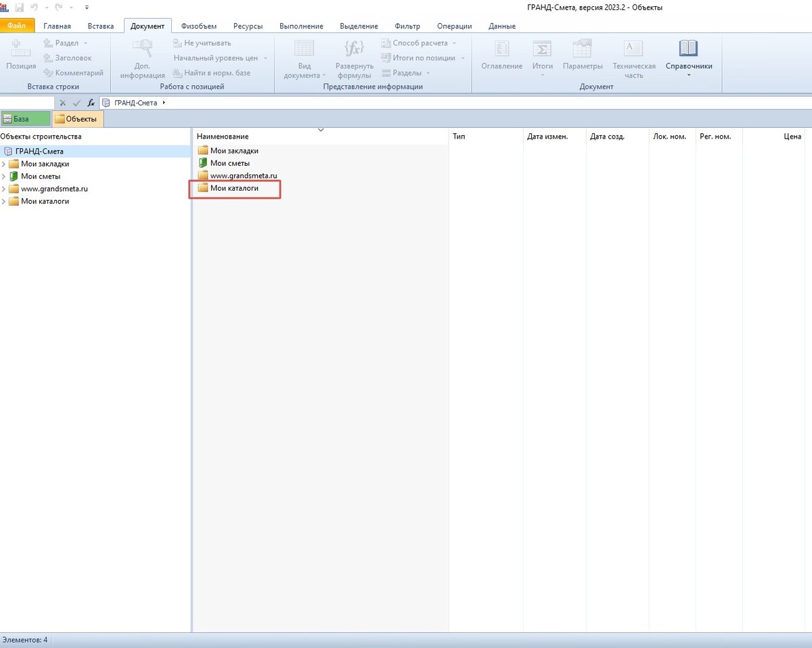Insert a Раздел row

66,43
